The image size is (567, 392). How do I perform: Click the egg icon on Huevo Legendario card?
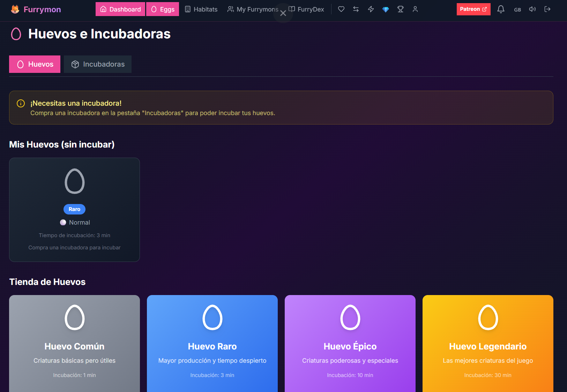[488, 317]
